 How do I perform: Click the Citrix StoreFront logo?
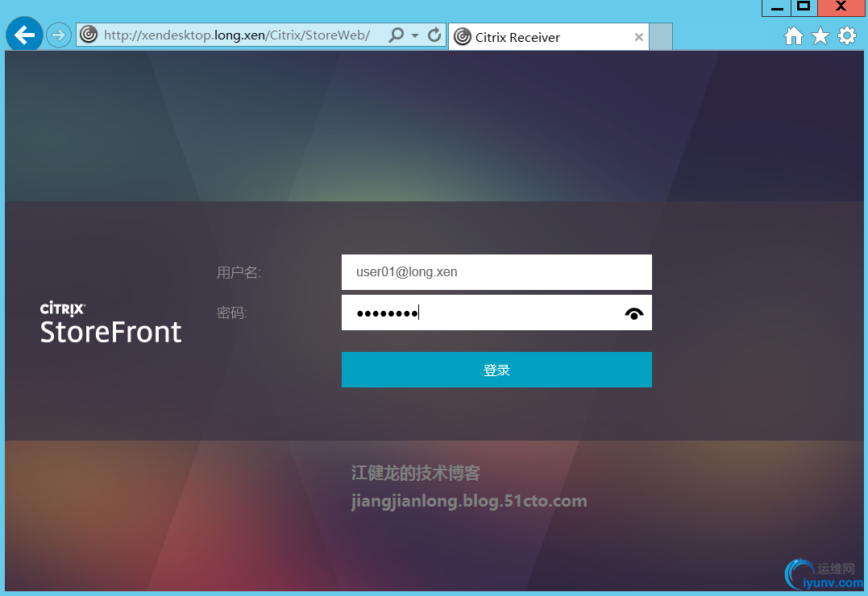[x=110, y=323]
